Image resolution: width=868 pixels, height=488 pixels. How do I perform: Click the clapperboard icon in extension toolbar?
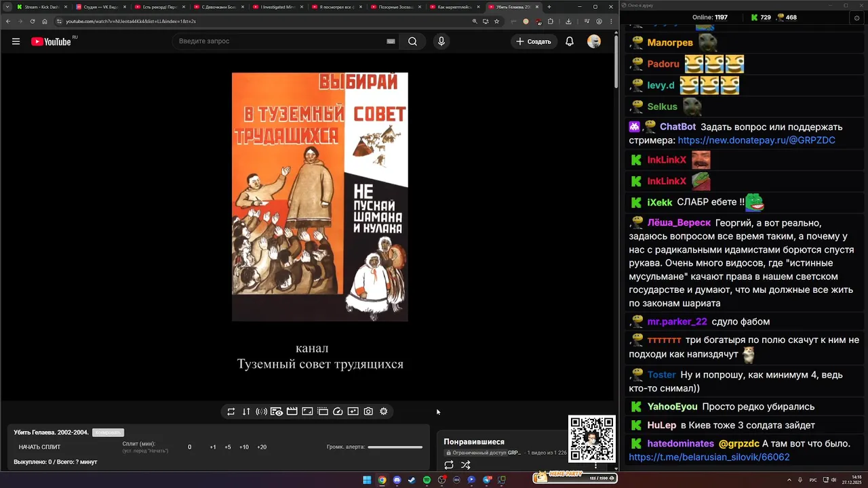292,411
